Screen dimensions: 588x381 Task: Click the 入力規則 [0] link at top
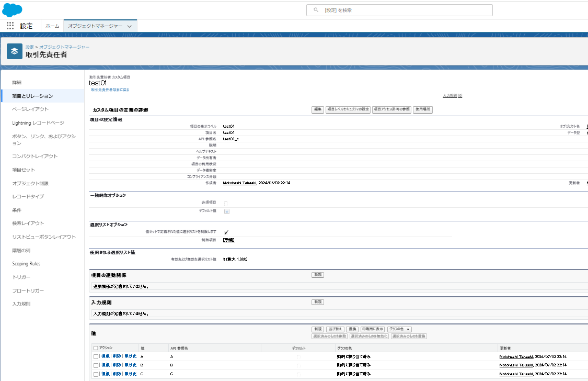452,96
